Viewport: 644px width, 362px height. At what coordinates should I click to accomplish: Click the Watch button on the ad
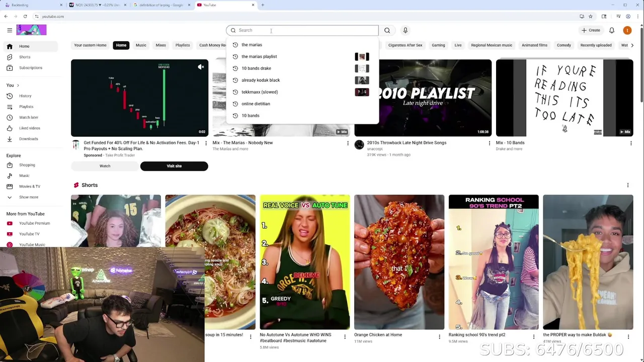pos(105,166)
